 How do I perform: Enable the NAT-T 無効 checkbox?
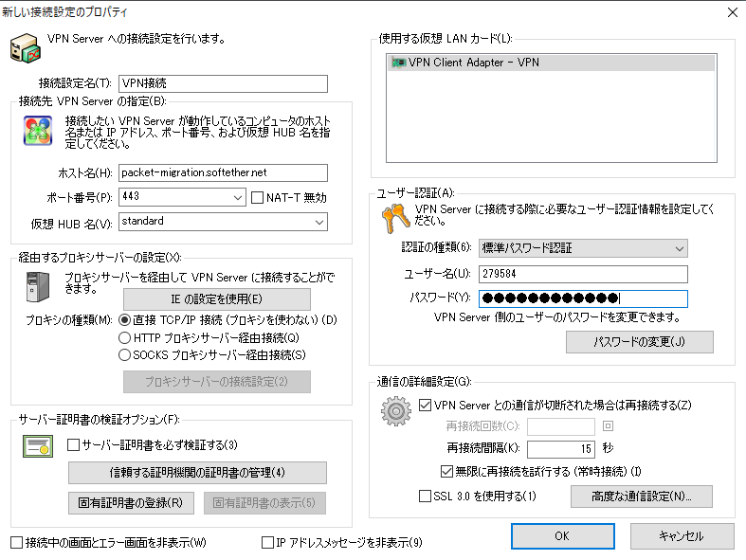click(x=259, y=197)
